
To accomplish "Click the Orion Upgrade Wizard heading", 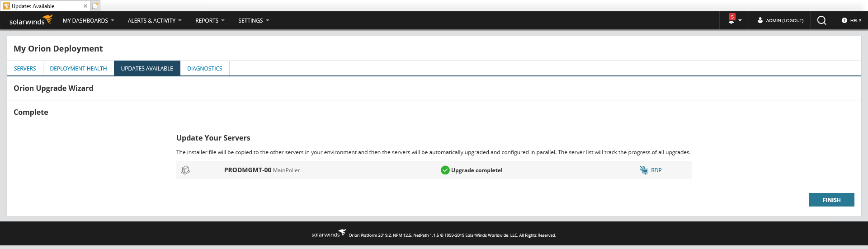I will (53, 88).
